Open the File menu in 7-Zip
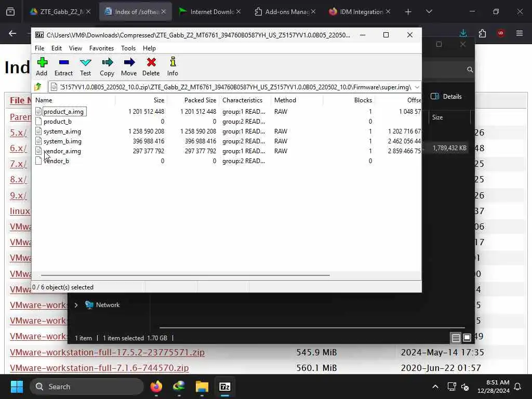Image resolution: width=532 pixels, height=399 pixels. click(x=39, y=48)
